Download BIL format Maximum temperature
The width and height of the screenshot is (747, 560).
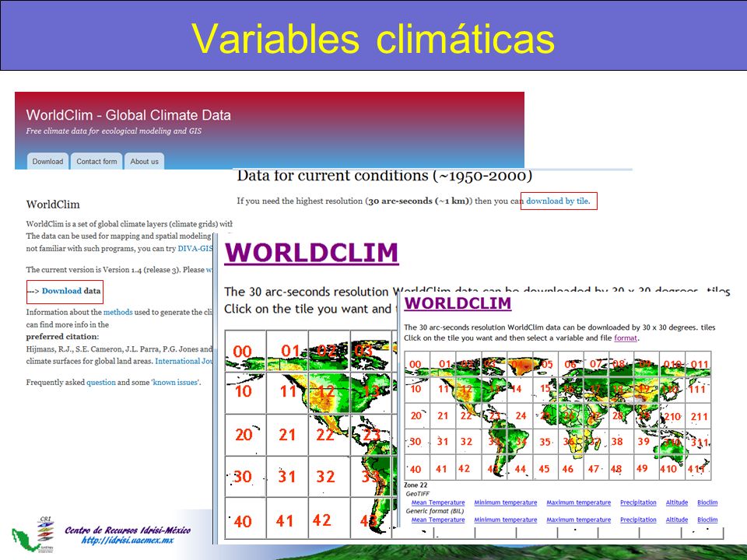pos(578,520)
